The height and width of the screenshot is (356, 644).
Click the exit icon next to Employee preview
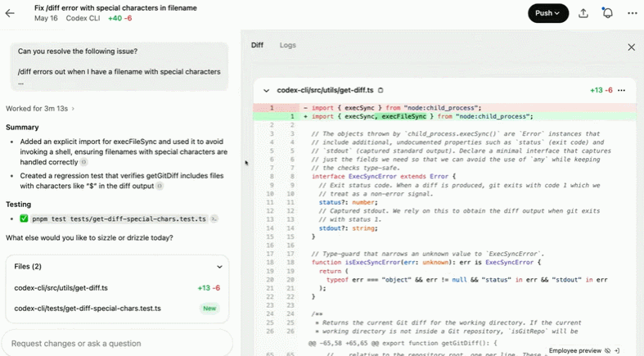coord(617,350)
